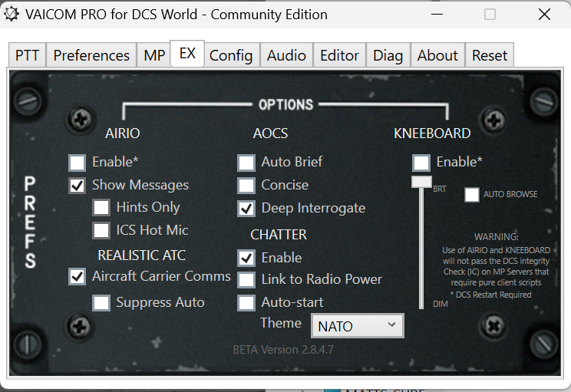Switch to the Editor tab
Viewport: 571px width, 392px height.
coord(339,55)
